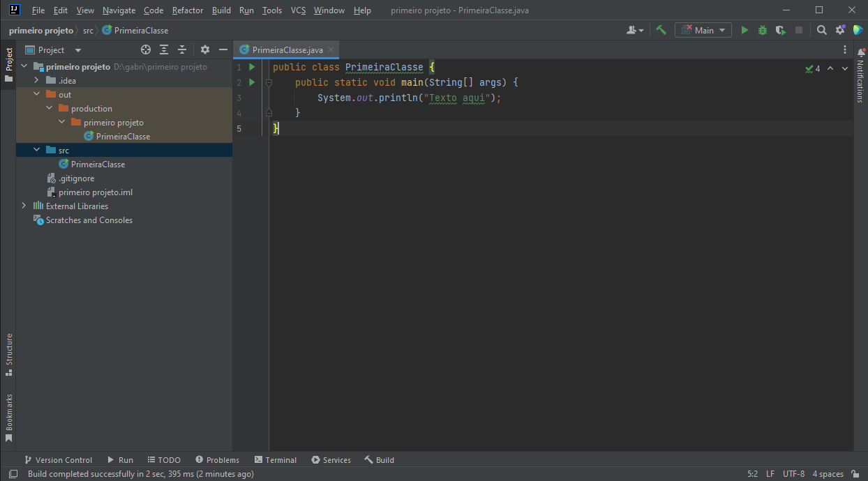The height and width of the screenshot is (481, 868).
Task: Open the Main run configuration dropdown
Action: [x=703, y=30]
